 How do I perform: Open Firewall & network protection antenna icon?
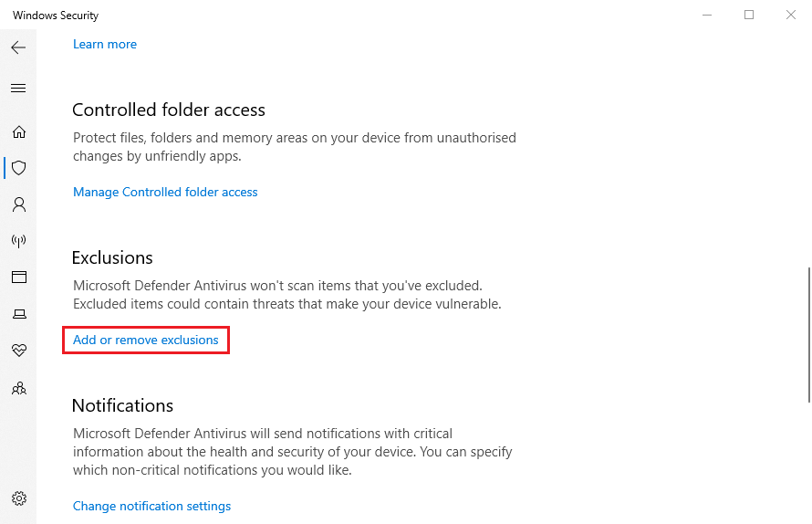[19, 240]
